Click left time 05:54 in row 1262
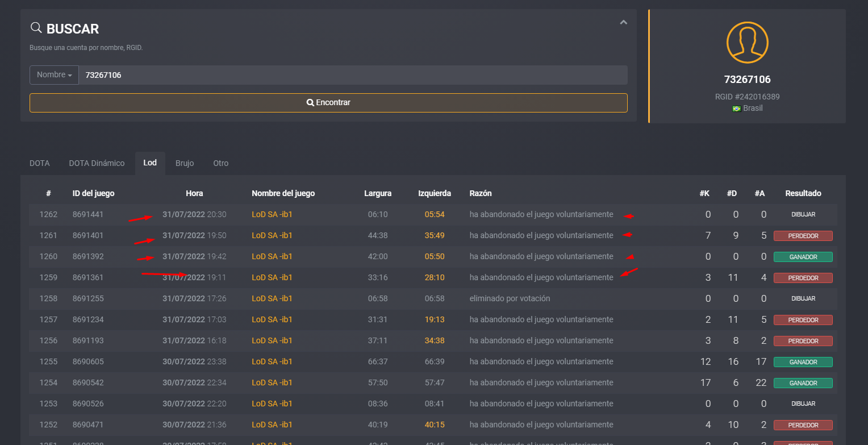Viewport: 868px width, 445px height. point(435,214)
